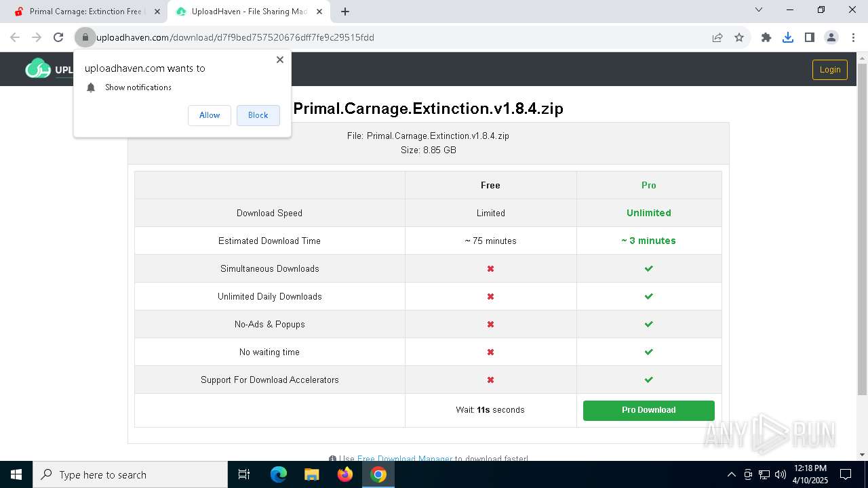Open the notification center icon
The width and height of the screenshot is (868, 488).
(846, 474)
